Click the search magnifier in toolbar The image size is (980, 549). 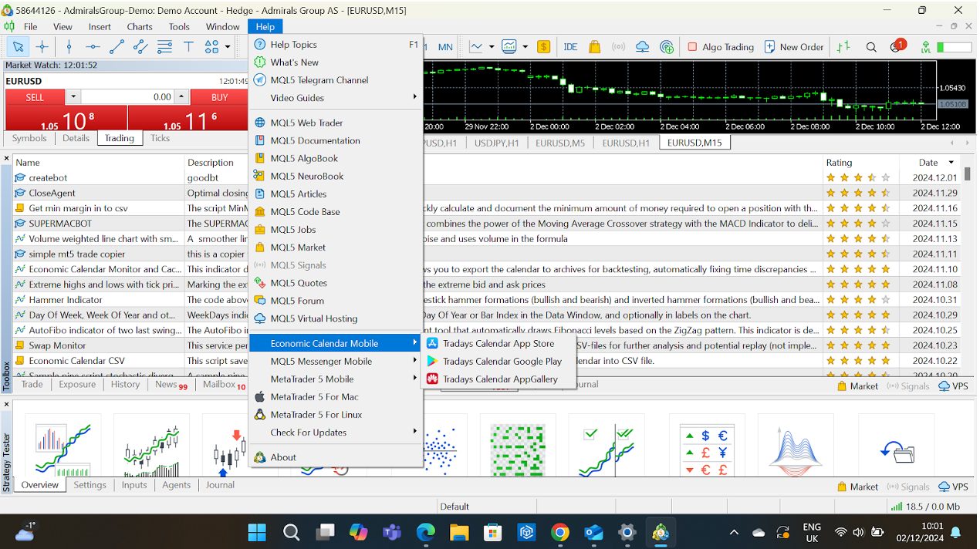pyautogui.click(x=871, y=47)
